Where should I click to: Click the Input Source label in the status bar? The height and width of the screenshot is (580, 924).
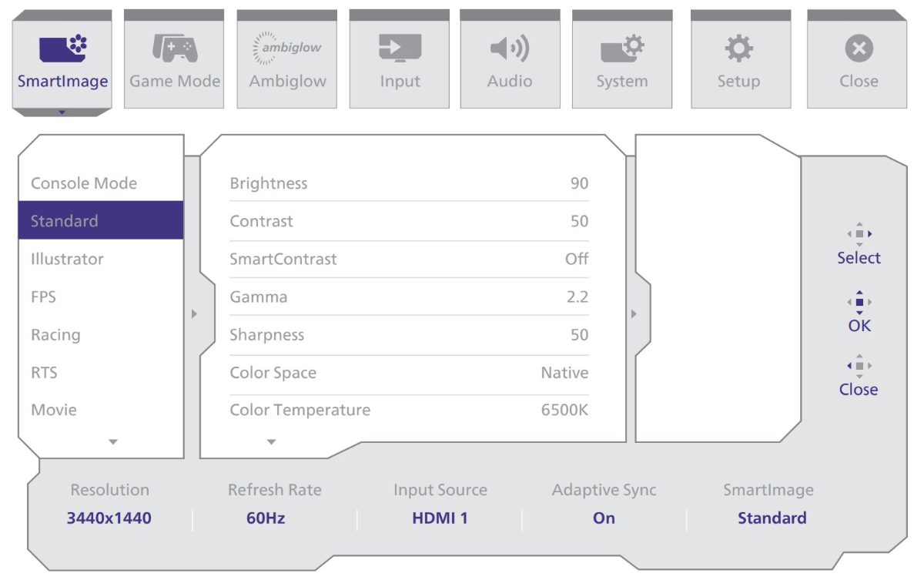440,490
